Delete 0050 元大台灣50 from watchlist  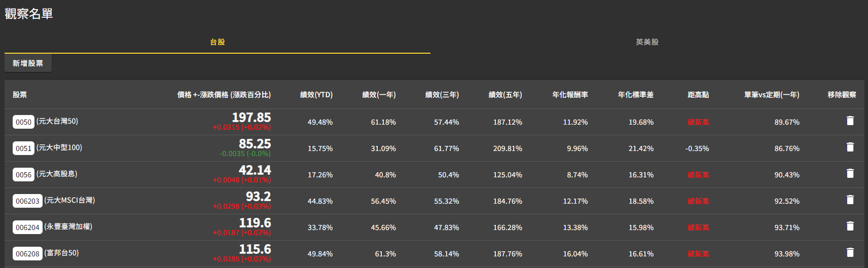[x=850, y=121]
